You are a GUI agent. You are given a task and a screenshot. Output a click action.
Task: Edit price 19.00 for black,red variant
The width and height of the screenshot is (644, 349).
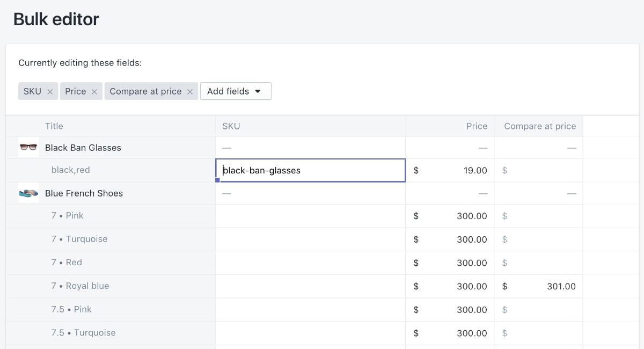point(450,170)
